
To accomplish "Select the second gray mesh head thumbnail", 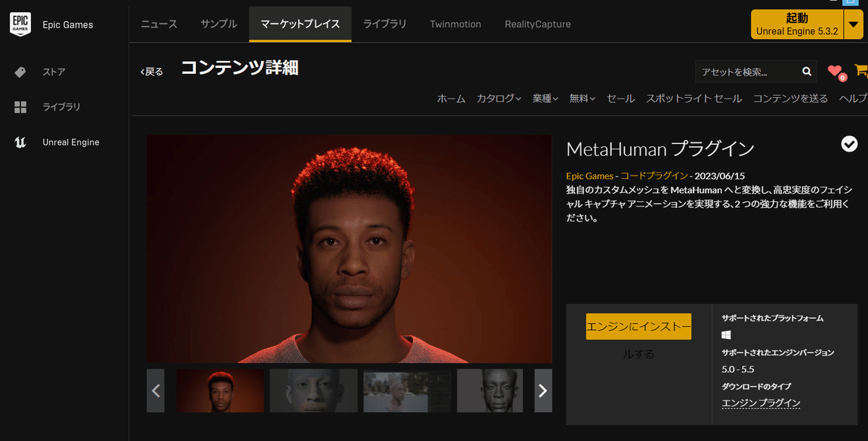I will click(x=314, y=391).
